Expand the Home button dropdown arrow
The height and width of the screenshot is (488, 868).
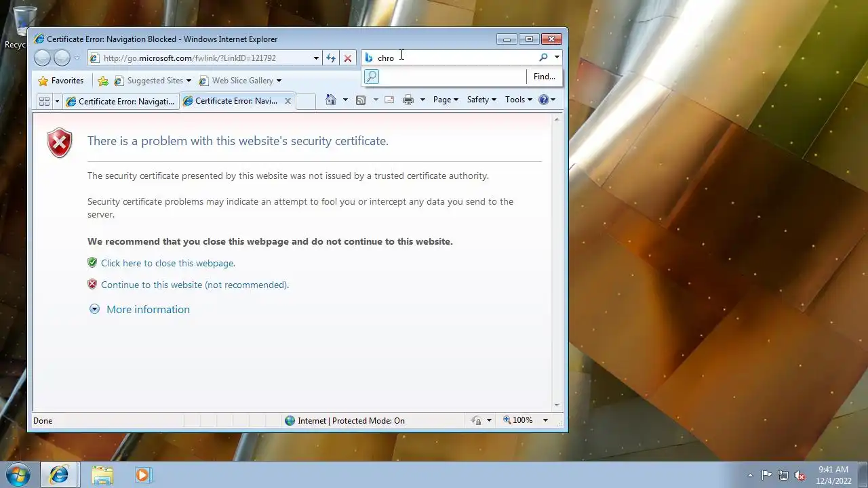pyautogui.click(x=345, y=100)
